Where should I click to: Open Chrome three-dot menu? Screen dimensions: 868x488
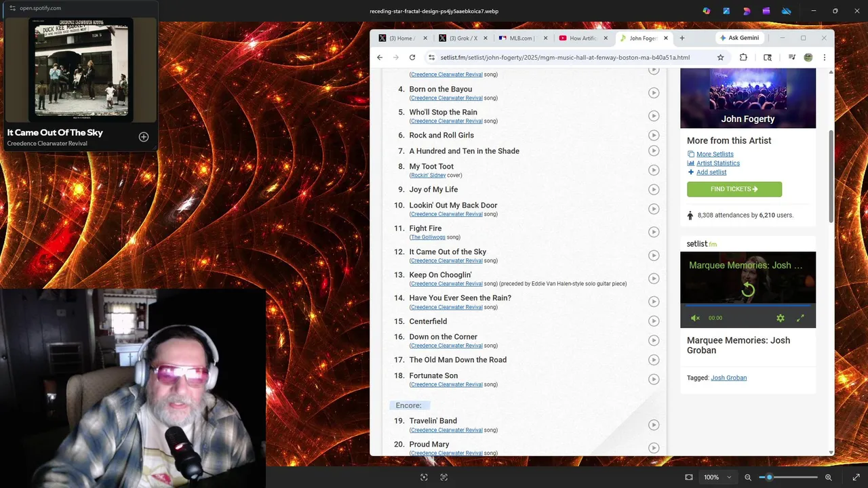coord(825,58)
